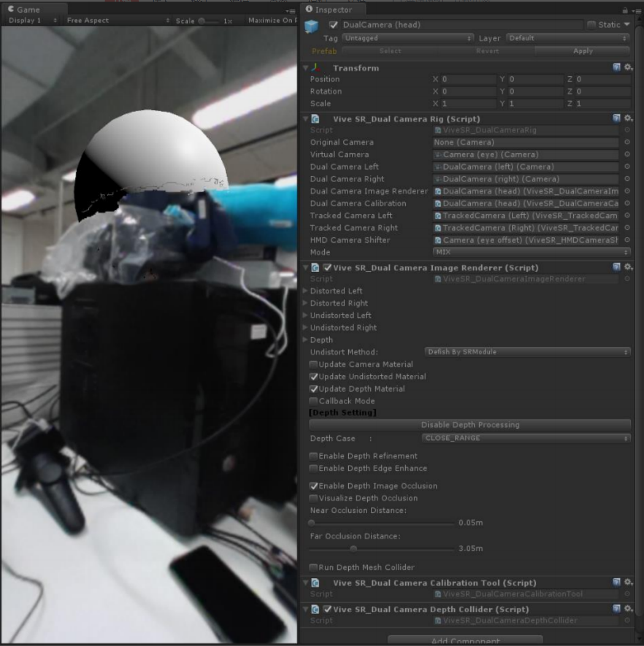Toggle the Static checkbox
This screenshot has height=646, width=644.
(592, 25)
